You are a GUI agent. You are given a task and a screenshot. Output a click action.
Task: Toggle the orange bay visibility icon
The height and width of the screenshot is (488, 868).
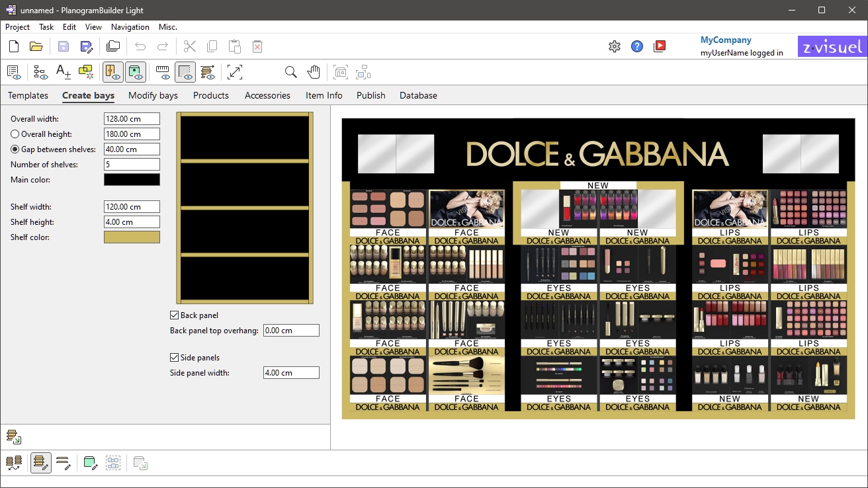tap(113, 72)
